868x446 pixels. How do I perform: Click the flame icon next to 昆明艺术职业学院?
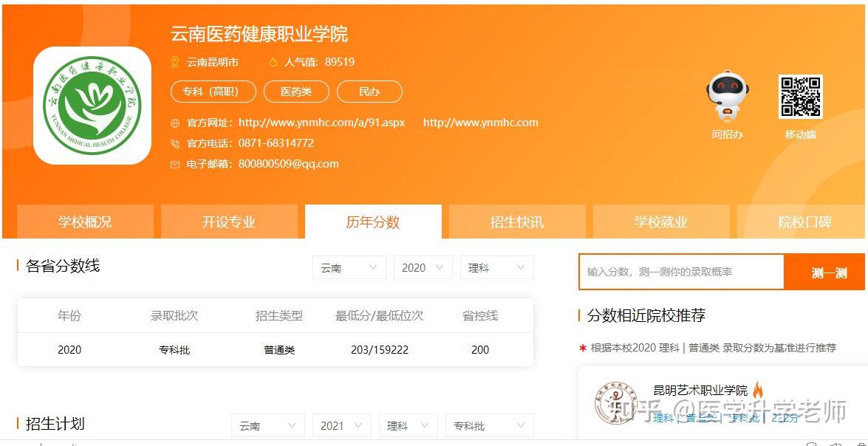coord(758,390)
